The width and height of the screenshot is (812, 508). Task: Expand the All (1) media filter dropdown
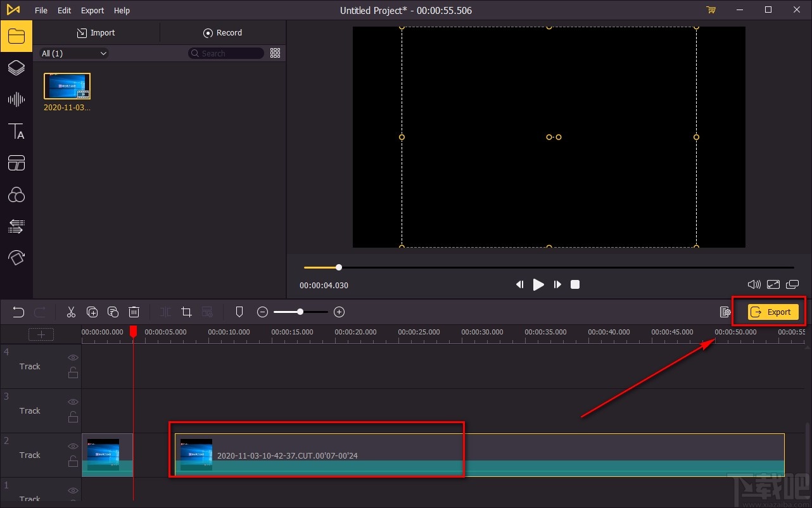[74, 53]
